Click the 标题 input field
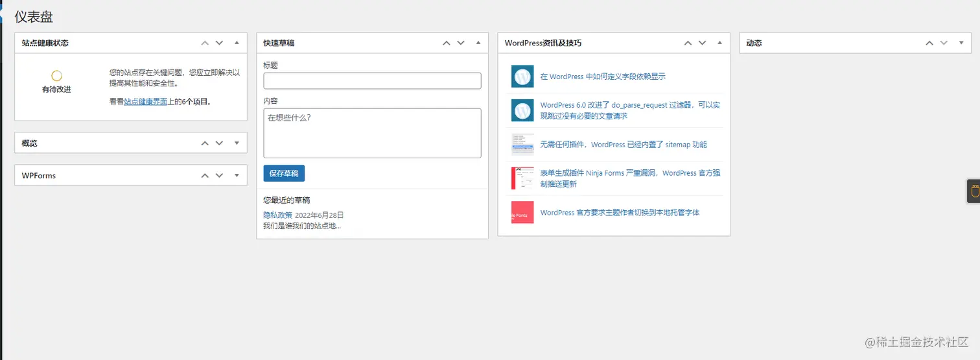The height and width of the screenshot is (360, 980). [x=372, y=80]
